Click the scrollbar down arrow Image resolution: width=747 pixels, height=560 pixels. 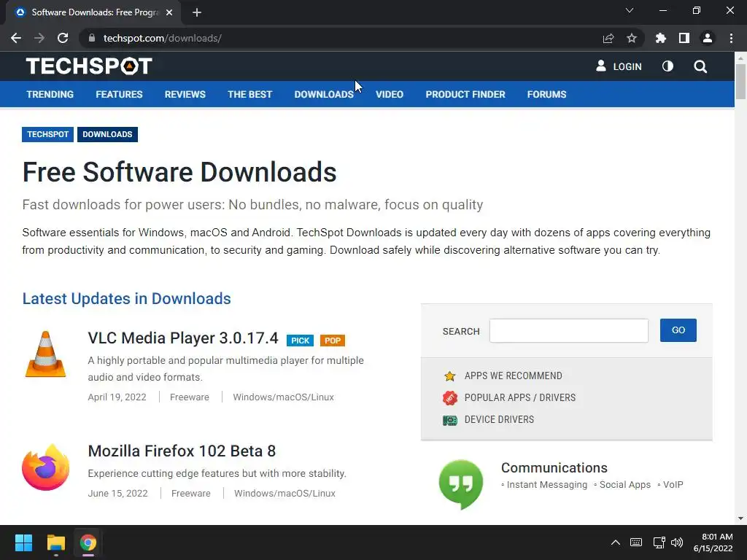coord(740,518)
